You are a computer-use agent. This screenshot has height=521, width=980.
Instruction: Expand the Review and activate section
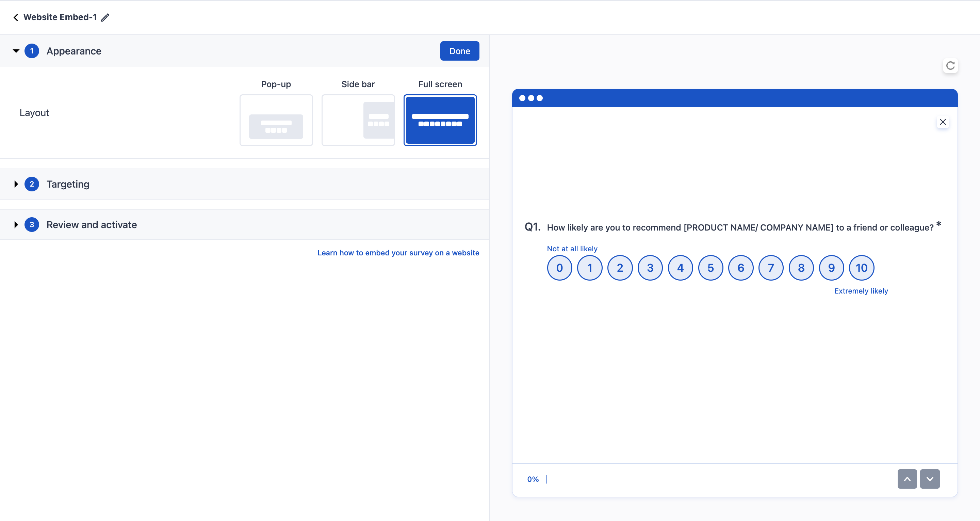pyautogui.click(x=16, y=225)
